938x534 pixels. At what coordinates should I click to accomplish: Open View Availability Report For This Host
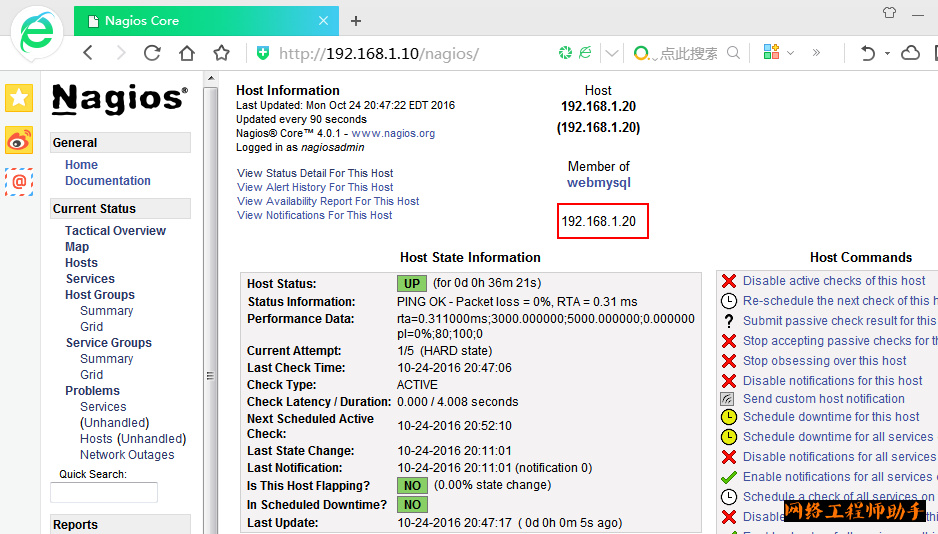coord(328,202)
